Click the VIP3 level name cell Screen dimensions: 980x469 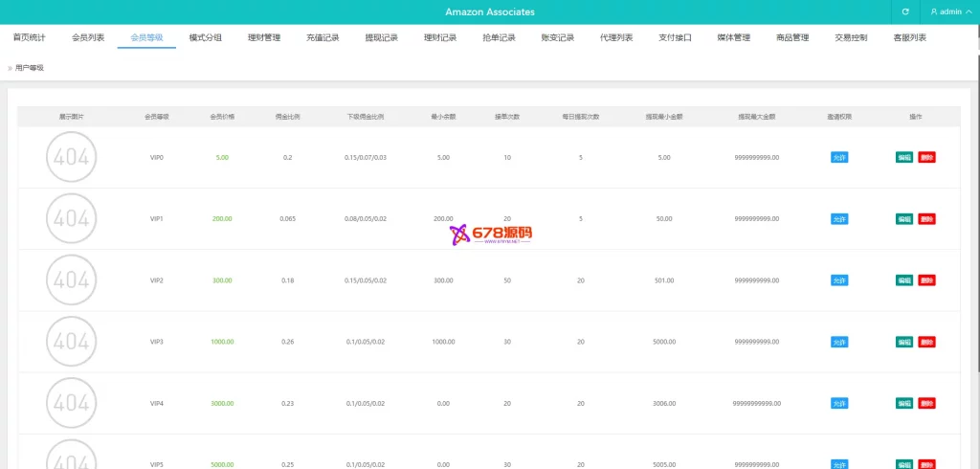pyautogui.click(x=157, y=342)
